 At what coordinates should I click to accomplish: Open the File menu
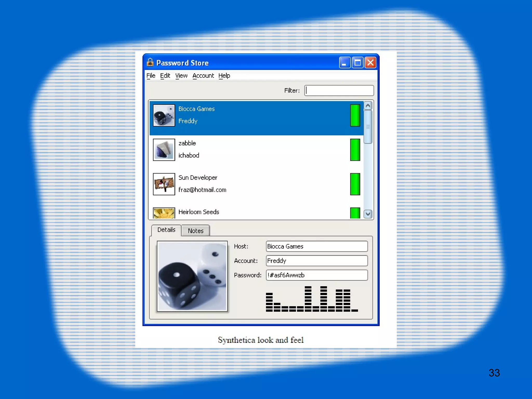point(151,76)
